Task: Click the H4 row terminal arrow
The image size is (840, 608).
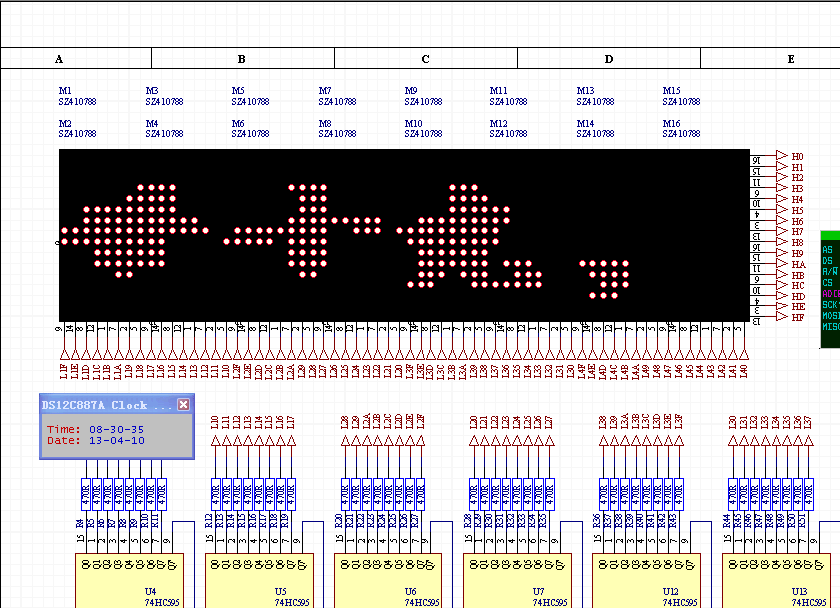Action: coord(782,198)
